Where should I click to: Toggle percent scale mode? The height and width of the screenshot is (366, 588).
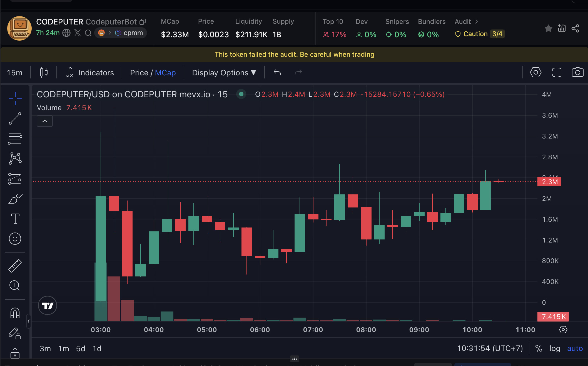539,348
